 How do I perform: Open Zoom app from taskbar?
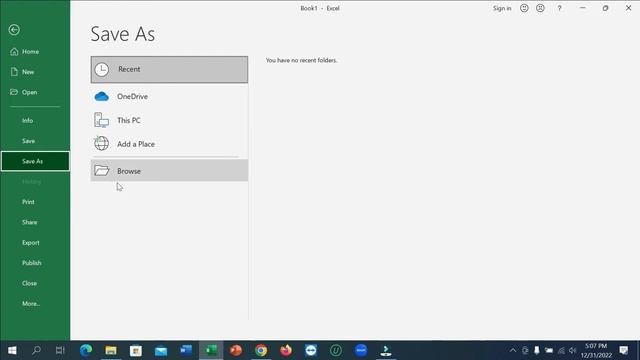coord(361,350)
